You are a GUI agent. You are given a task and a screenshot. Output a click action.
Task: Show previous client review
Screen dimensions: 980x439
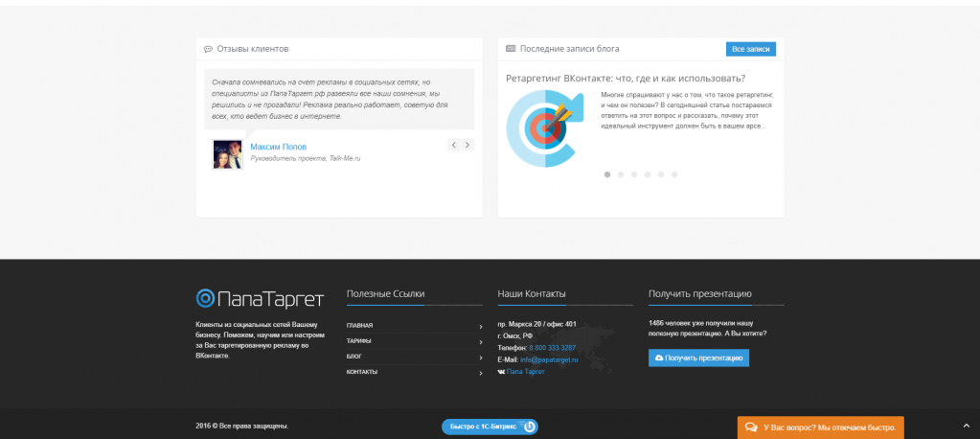point(454,145)
